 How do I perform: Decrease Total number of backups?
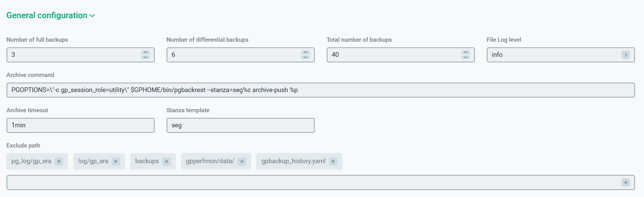(x=466, y=57)
